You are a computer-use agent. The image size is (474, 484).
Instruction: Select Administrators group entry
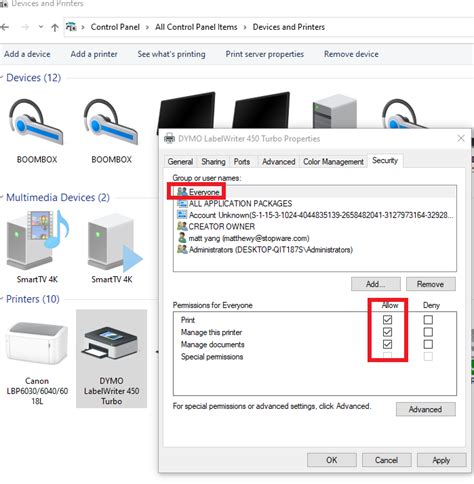pos(315,250)
